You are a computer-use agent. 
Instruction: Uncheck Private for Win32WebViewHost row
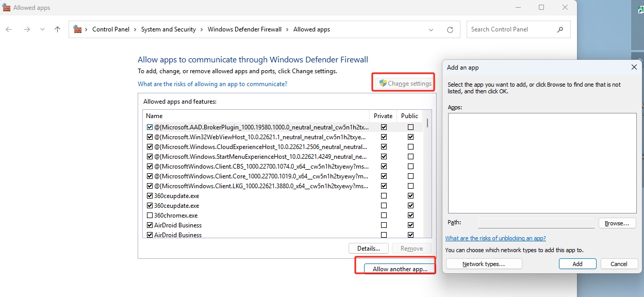384,137
